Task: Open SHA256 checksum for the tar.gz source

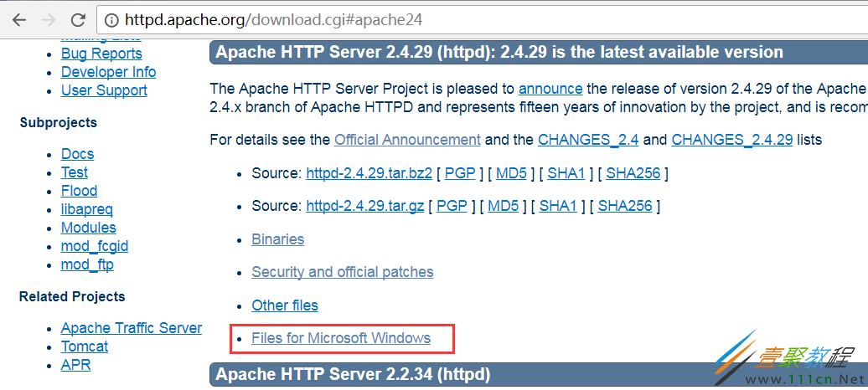Action: [626, 207]
